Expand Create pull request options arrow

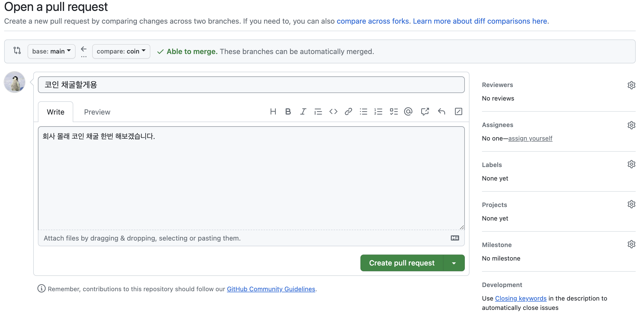pyautogui.click(x=454, y=263)
